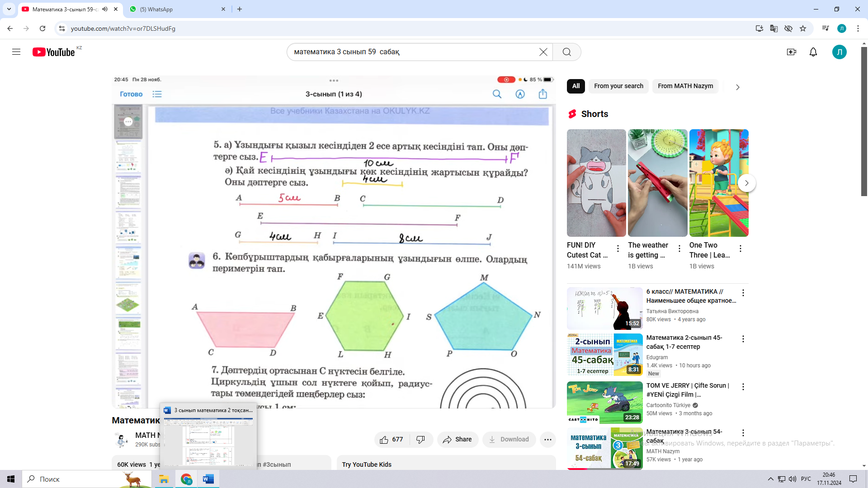Select the 'From your search' chip

click(618, 86)
